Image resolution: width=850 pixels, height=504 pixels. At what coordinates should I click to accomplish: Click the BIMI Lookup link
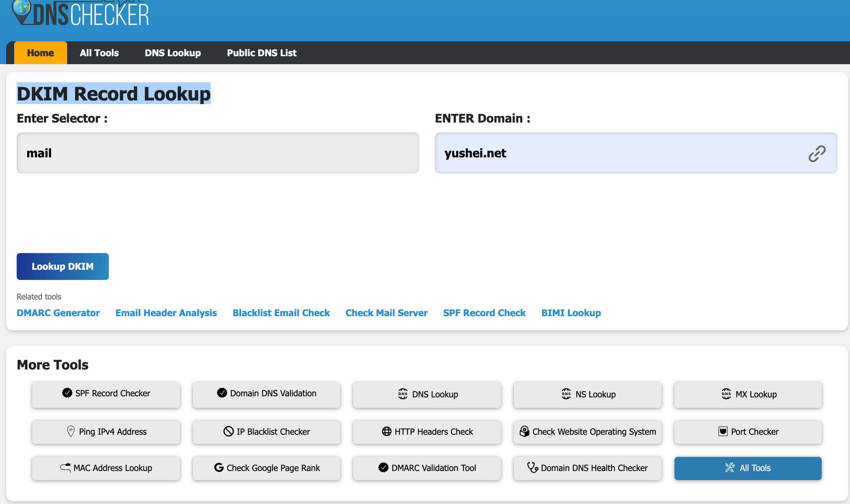pyautogui.click(x=570, y=313)
